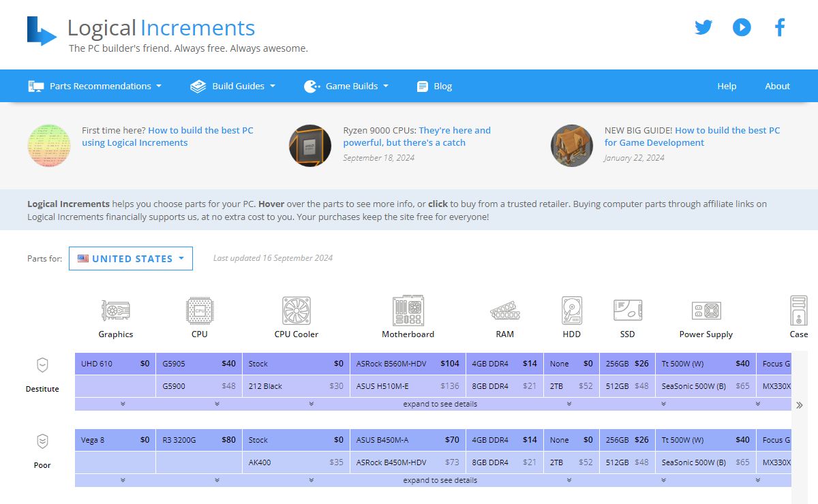Image resolution: width=818 pixels, height=504 pixels.
Task: Open the YouTube play icon
Action: (x=742, y=27)
